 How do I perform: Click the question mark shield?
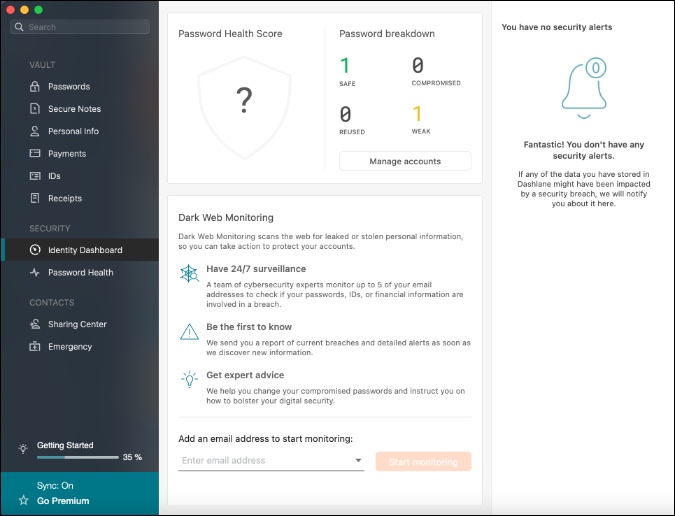click(244, 108)
